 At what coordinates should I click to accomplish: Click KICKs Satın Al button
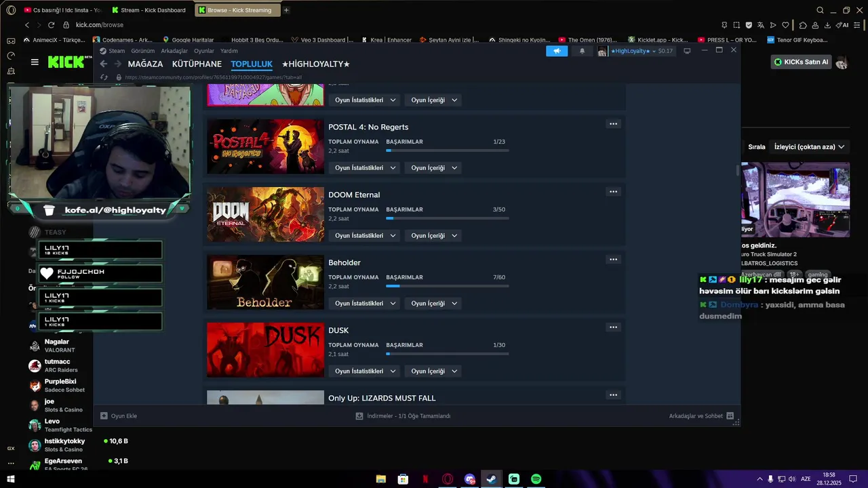802,62
